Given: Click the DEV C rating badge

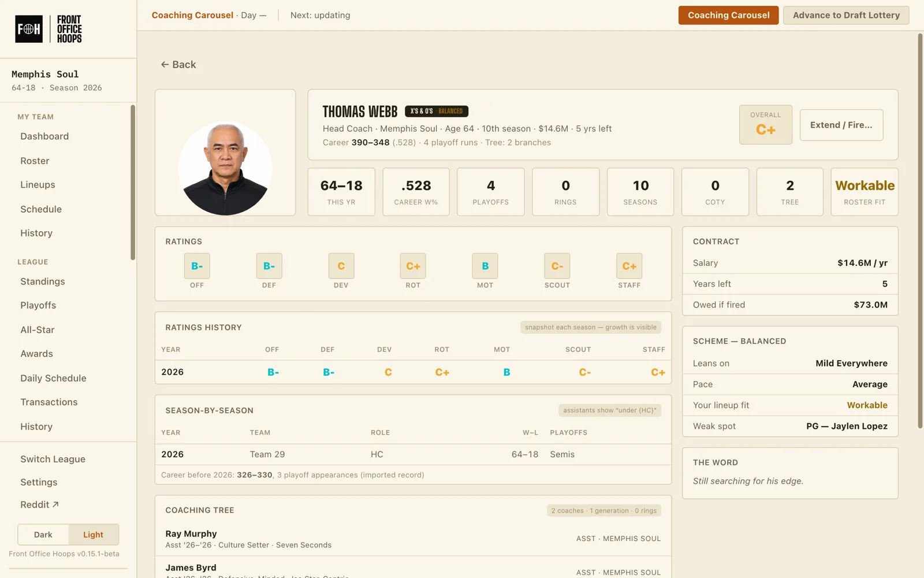Looking at the screenshot, I should 341,266.
